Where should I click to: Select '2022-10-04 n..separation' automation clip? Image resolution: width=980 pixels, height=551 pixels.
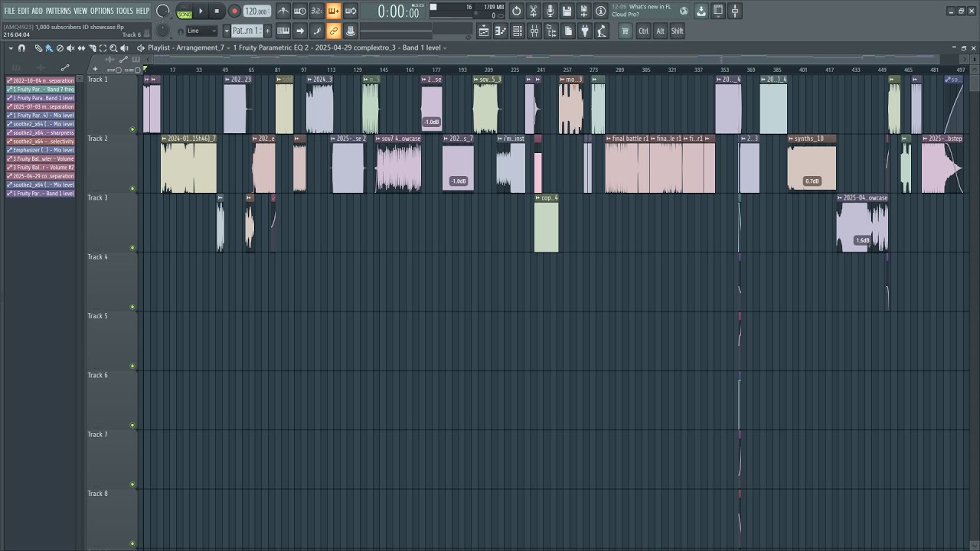[41, 80]
